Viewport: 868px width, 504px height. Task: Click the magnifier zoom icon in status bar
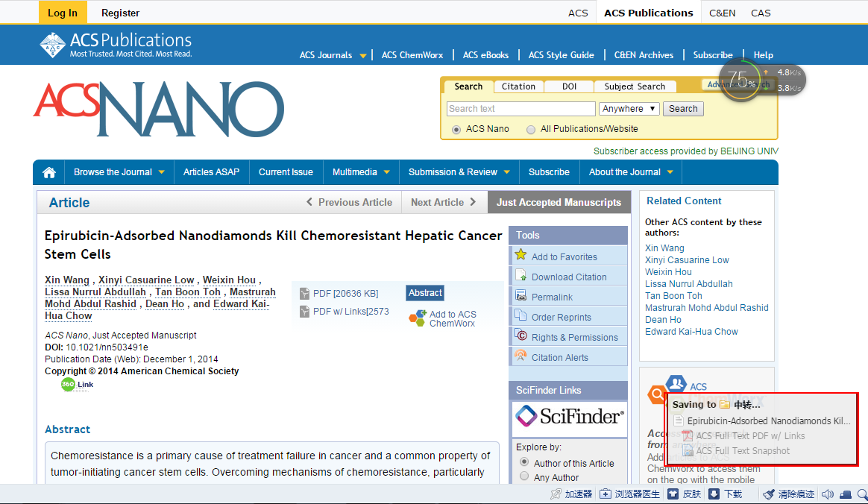863,494
